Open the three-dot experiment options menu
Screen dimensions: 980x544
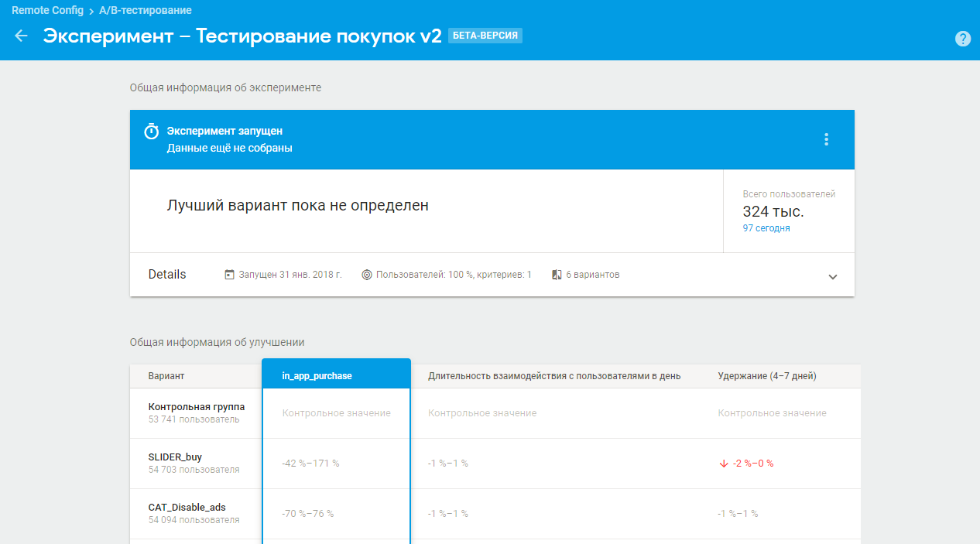click(826, 139)
